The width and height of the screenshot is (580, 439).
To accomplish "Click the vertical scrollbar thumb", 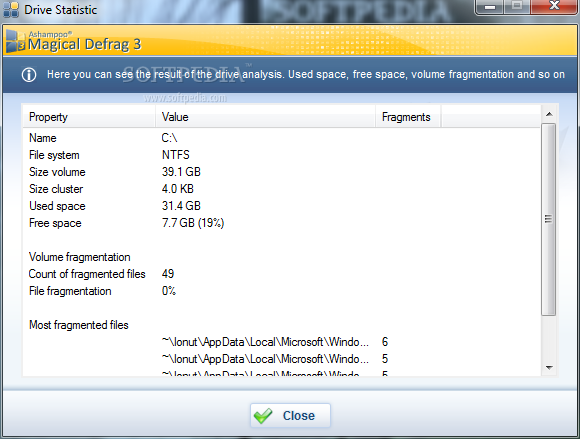I will click(549, 219).
